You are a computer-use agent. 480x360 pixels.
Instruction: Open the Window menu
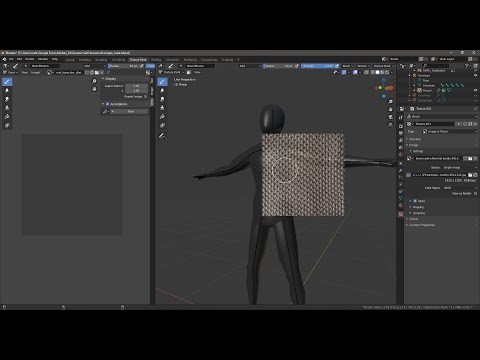(x=43, y=59)
